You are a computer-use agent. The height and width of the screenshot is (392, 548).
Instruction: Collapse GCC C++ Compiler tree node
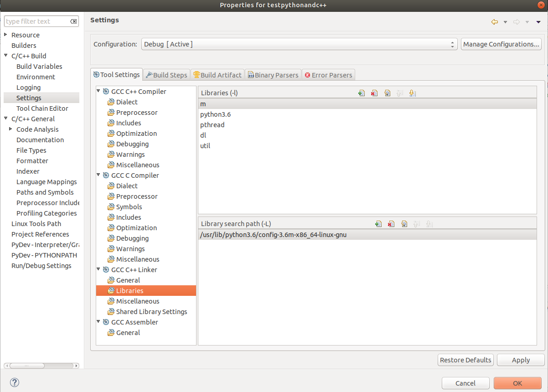coord(98,91)
